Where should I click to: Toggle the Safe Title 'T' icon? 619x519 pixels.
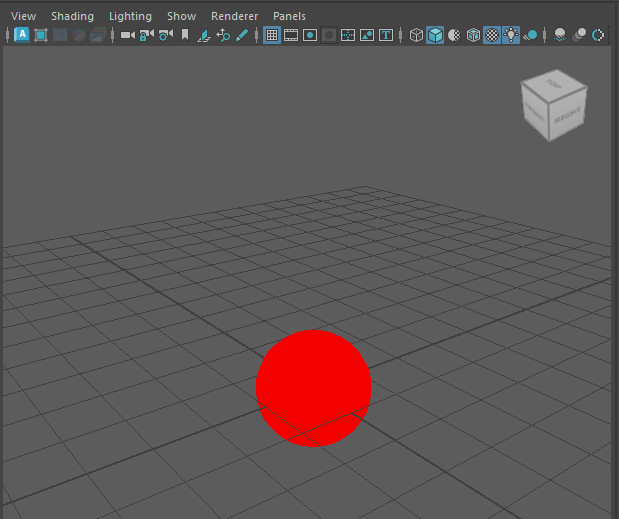coord(386,35)
